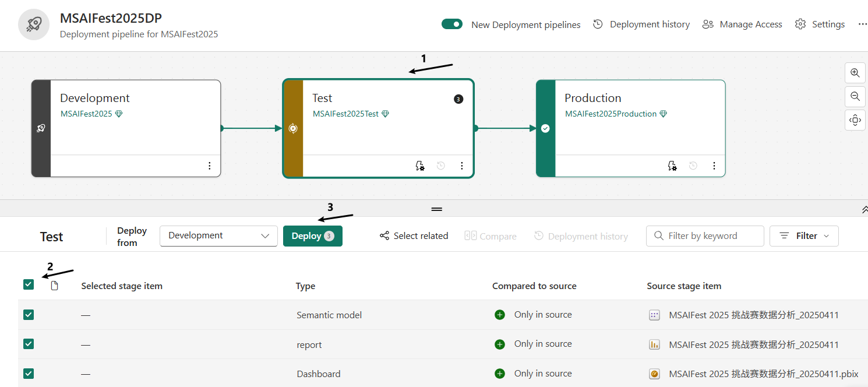Select the Development stage card
This screenshot has width=868, height=387.
pos(126,128)
